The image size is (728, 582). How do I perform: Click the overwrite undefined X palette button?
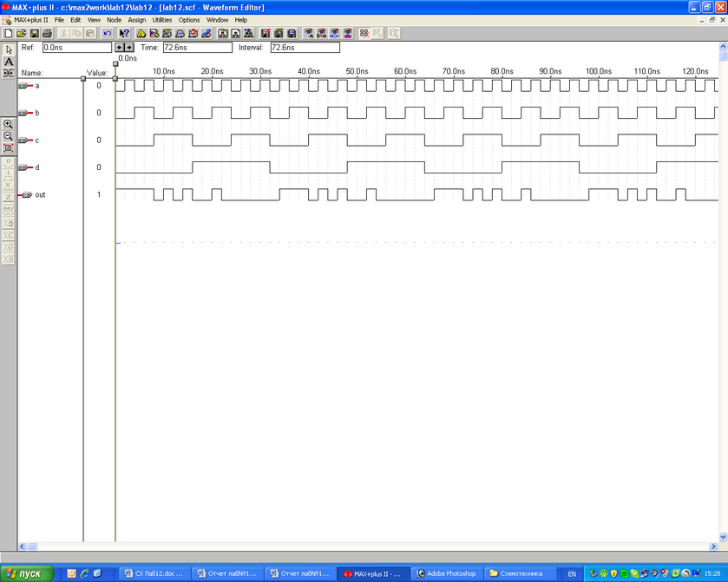(x=9, y=187)
